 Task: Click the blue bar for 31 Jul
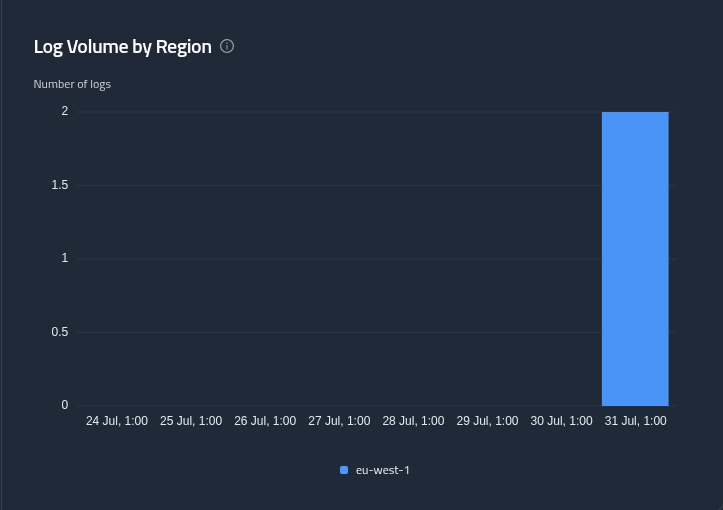(635, 259)
